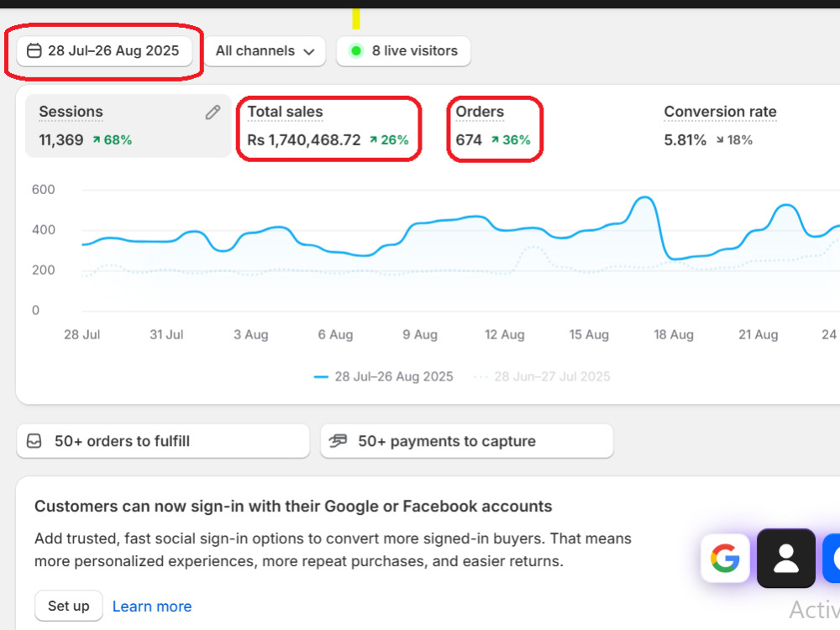Screen dimensions: 840x630
Task: Click the Rs 1,740,468.72 sales value
Action: click(x=304, y=139)
